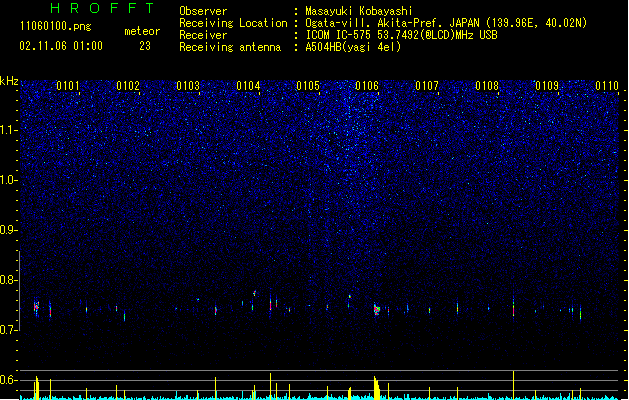The image size is (629, 400).
Task: Click the meteor count label
Action: tap(142, 31)
